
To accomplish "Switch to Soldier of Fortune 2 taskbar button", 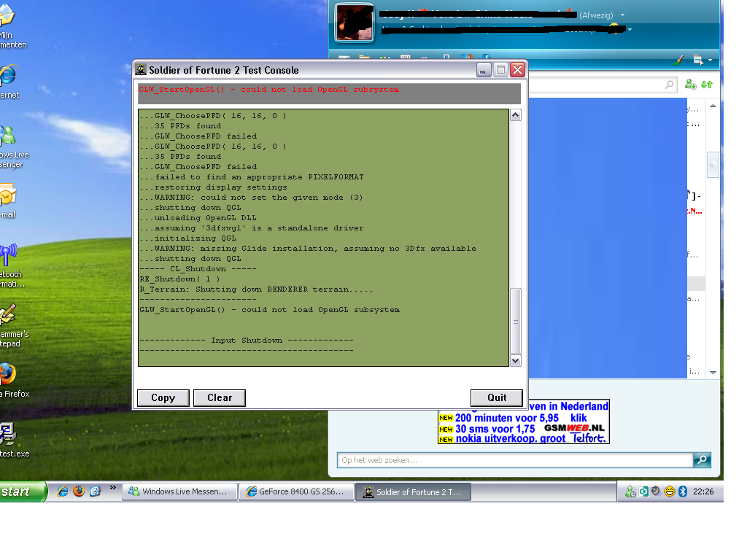I will [x=414, y=492].
